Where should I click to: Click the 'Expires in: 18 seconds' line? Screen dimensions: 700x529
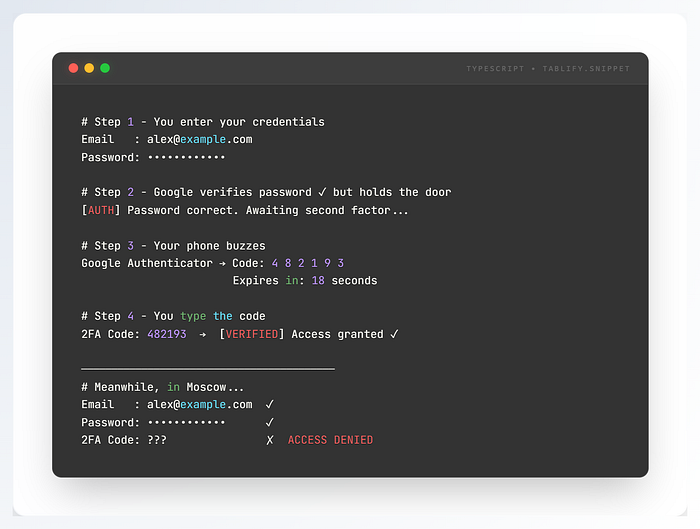(x=305, y=281)
